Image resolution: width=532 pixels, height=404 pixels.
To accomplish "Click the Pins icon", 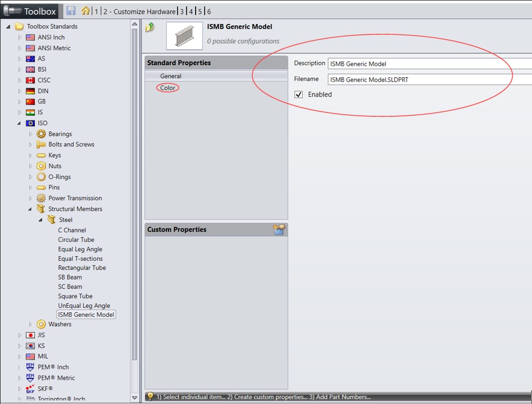I will tap(41, 188).
